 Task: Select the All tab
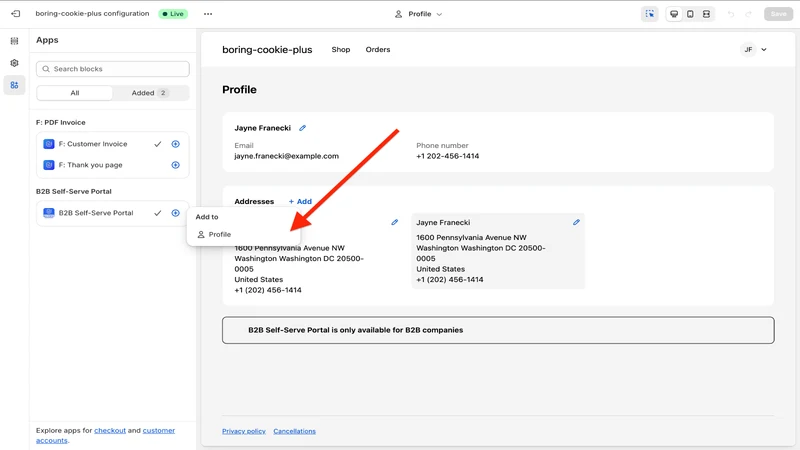tap(74, 93)
